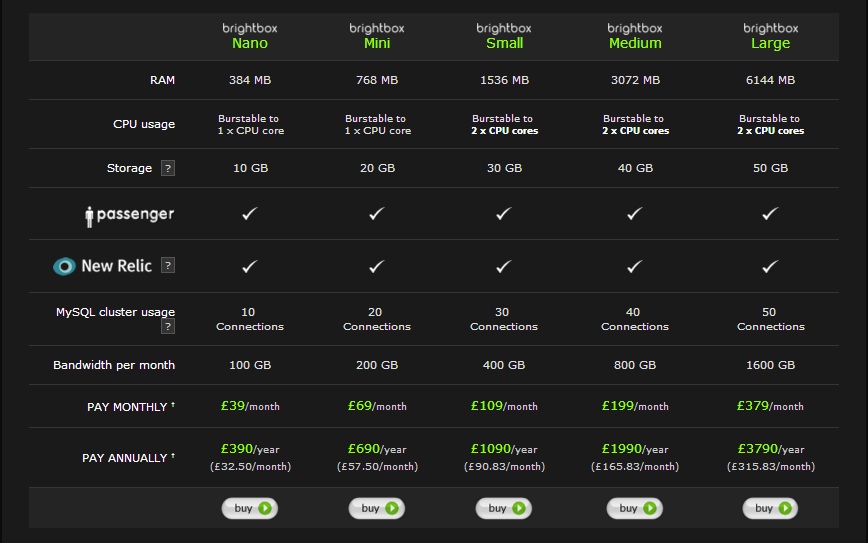Click the PAY ANNUALLY row label
The image size is (868, 543).
click(x=124, y=458)
